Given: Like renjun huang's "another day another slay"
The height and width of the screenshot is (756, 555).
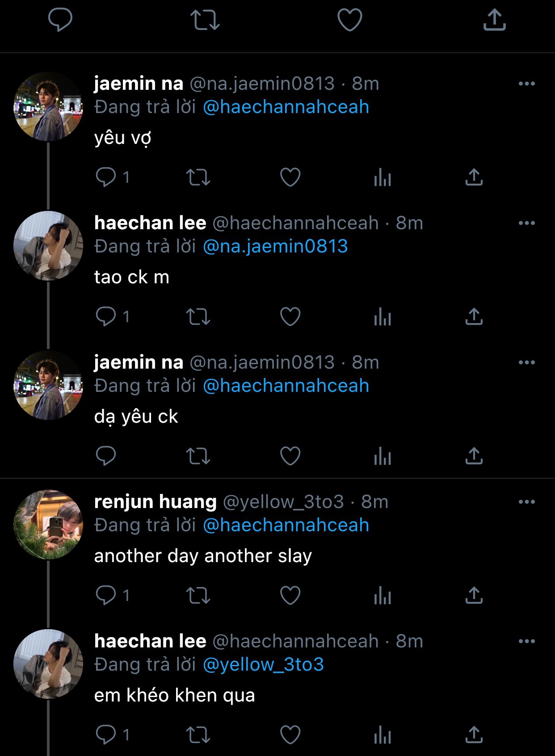Looking at the screenshot, I should tap(290, 596).
